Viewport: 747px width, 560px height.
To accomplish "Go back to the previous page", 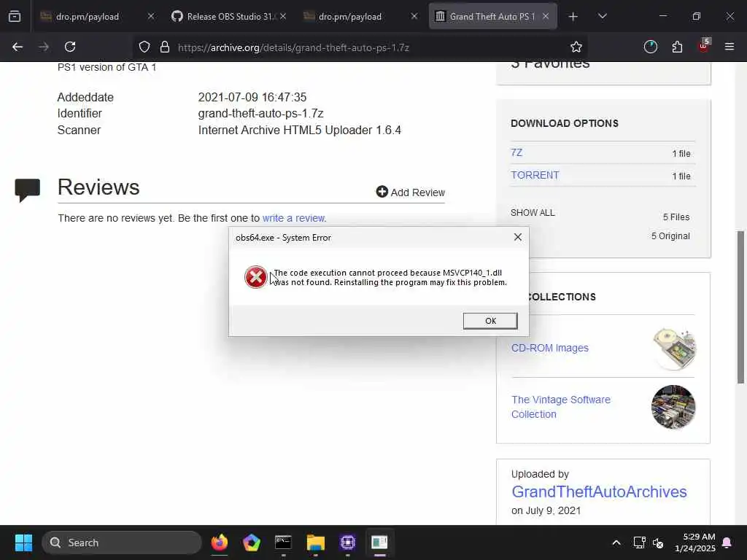I will (18, 47).
